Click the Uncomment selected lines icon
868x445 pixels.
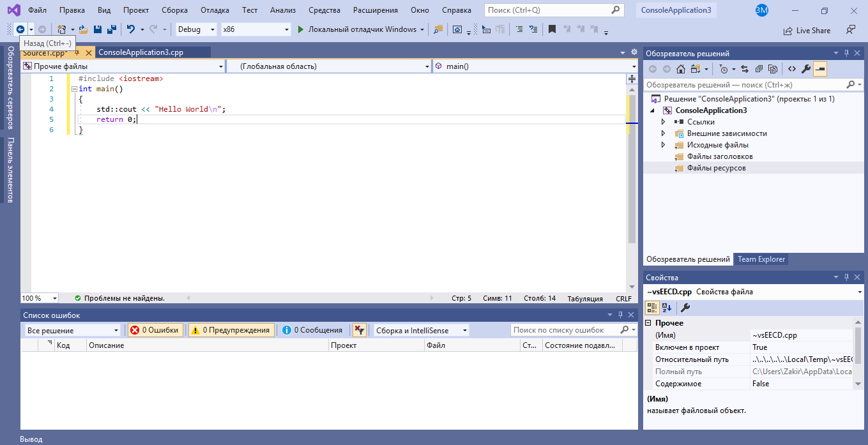[x=535, y=29]
